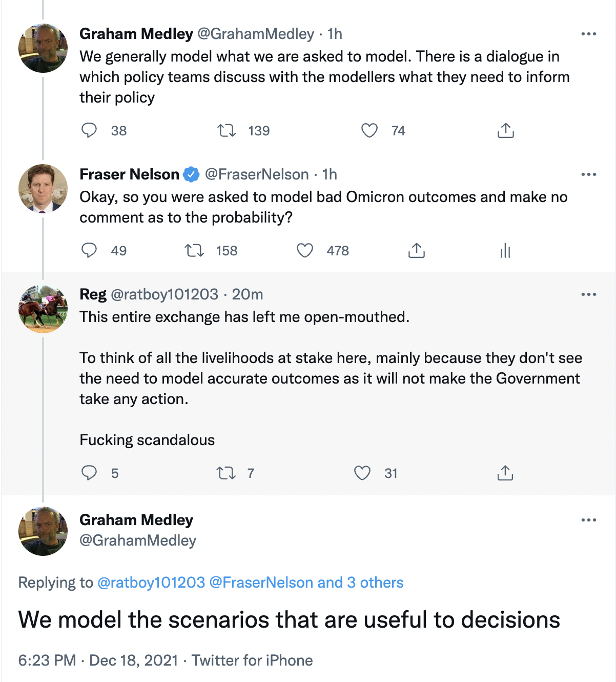Screen dimensions: 616x682
Task: Share Graham Medley's first tweet
Action: [x=505, y=130]
